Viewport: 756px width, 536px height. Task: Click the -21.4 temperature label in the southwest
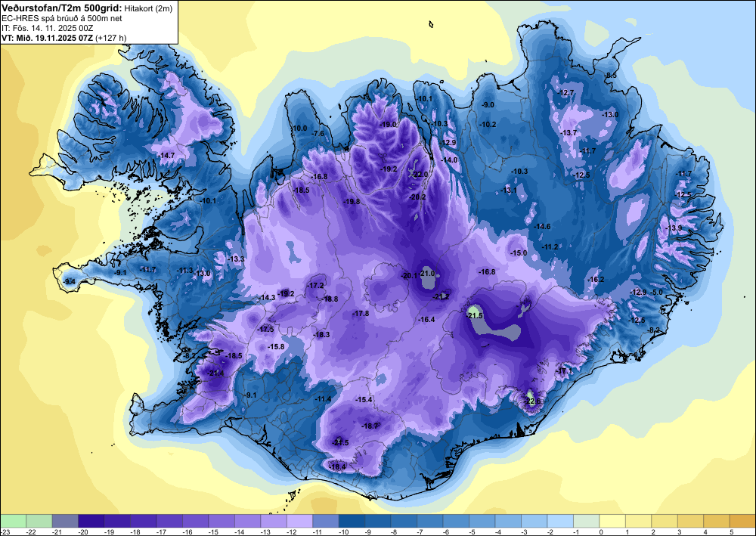coord(215,373)
